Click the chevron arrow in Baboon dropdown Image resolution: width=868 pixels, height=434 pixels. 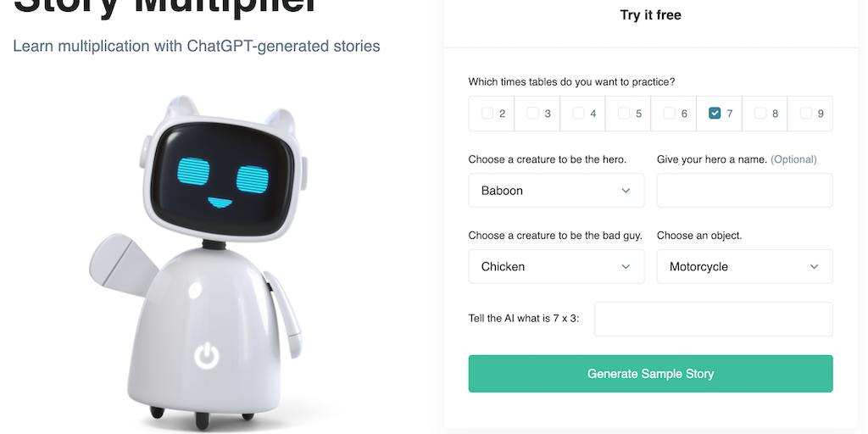tap(626, 191)
